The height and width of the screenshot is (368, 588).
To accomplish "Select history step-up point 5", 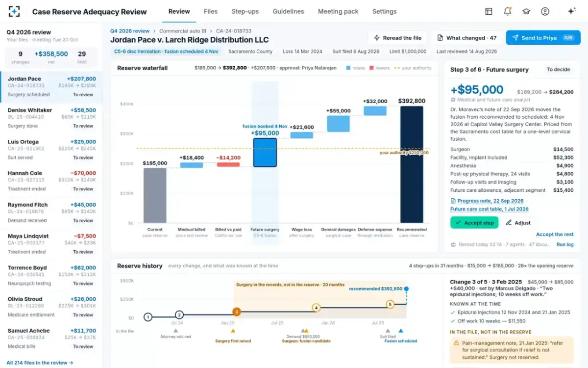I will (390, 304).
